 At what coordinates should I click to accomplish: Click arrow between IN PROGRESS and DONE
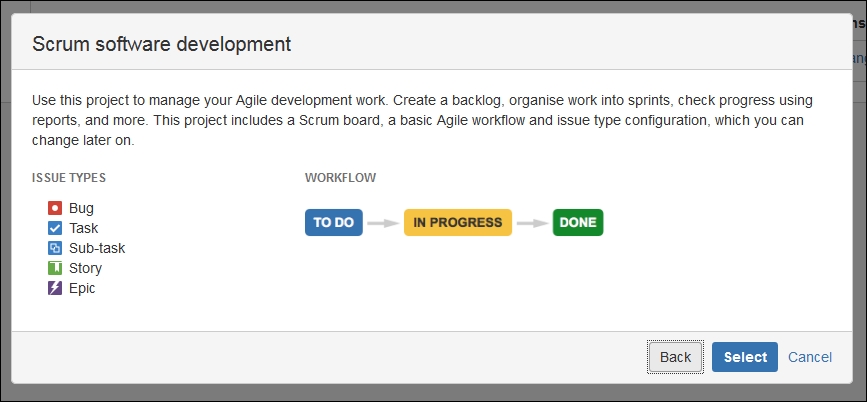[x=532, y=223]
